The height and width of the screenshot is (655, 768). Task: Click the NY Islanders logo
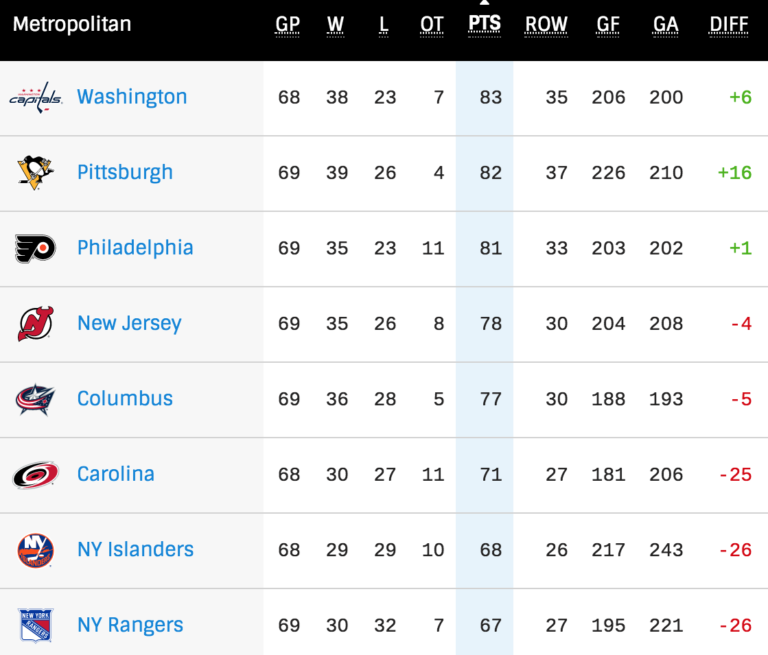coord(36,549)
